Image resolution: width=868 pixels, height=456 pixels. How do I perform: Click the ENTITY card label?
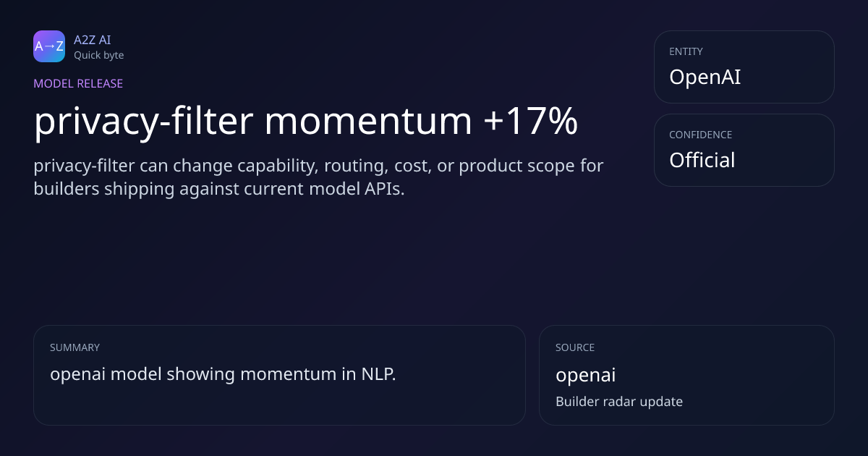click(x=686, y=51)
